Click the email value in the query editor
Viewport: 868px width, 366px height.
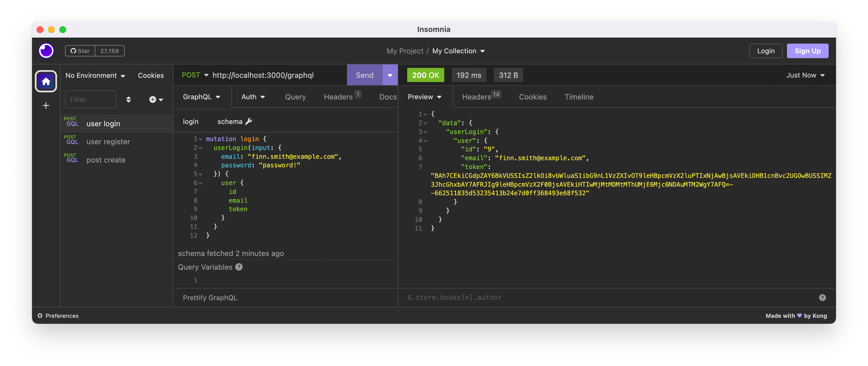pyautogui.click(x=292, y=156)
